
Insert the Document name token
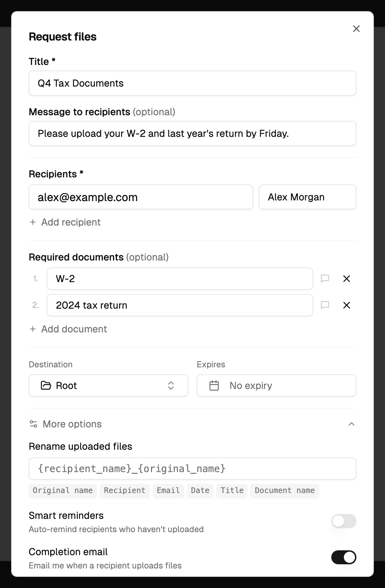click(x=285, y=491)
